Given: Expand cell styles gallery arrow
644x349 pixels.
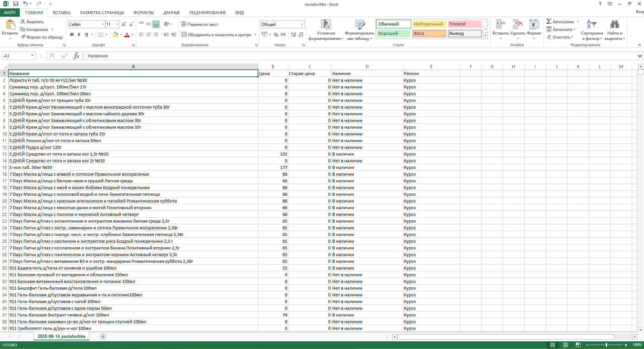Looking at the screenshot, I should (485, 36).
